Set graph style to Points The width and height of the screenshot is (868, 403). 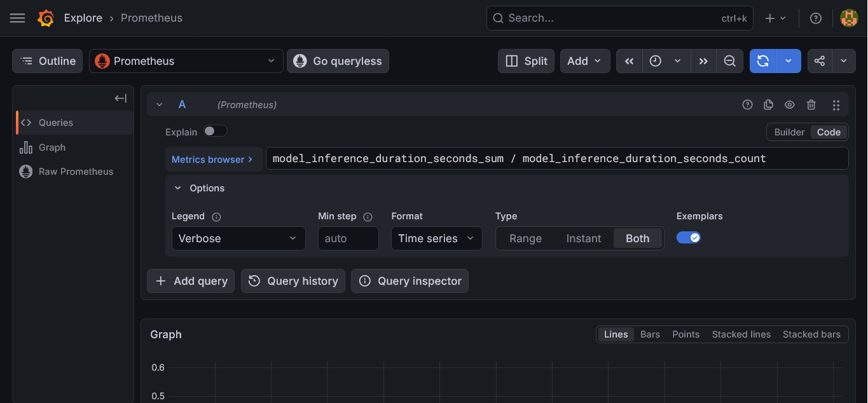point(685,334)
